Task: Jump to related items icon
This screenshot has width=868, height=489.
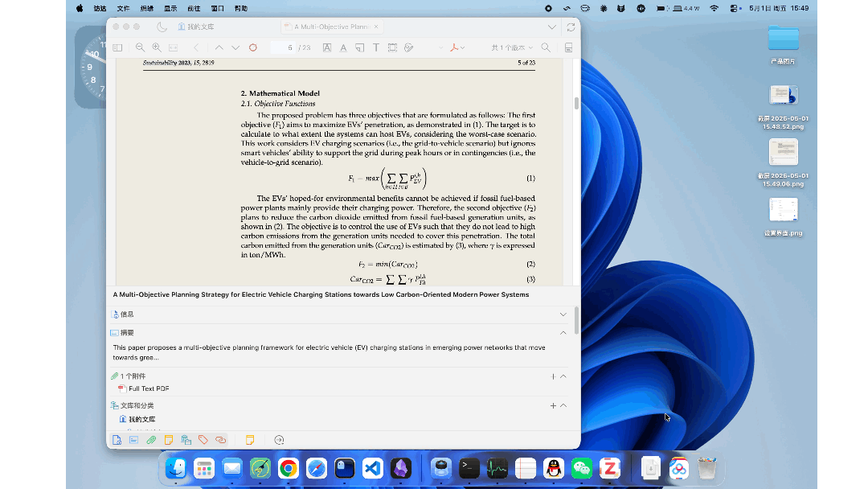Action: (221, 440)
